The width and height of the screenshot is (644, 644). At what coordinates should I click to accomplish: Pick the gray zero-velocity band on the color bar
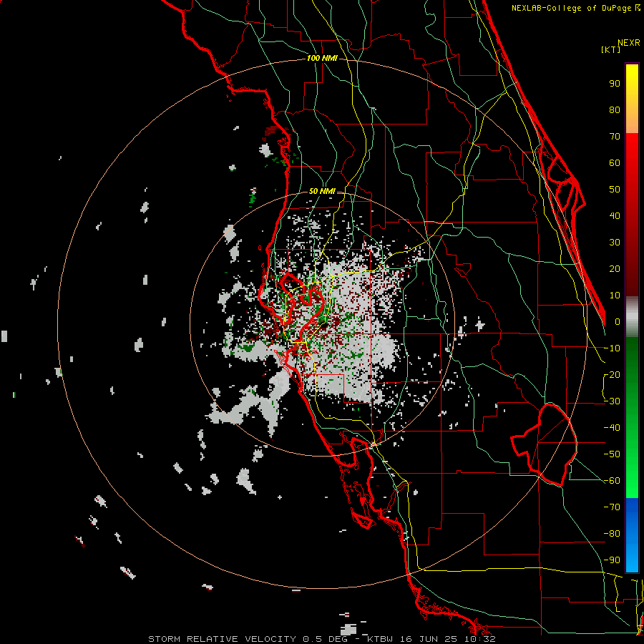click(632, 317)
